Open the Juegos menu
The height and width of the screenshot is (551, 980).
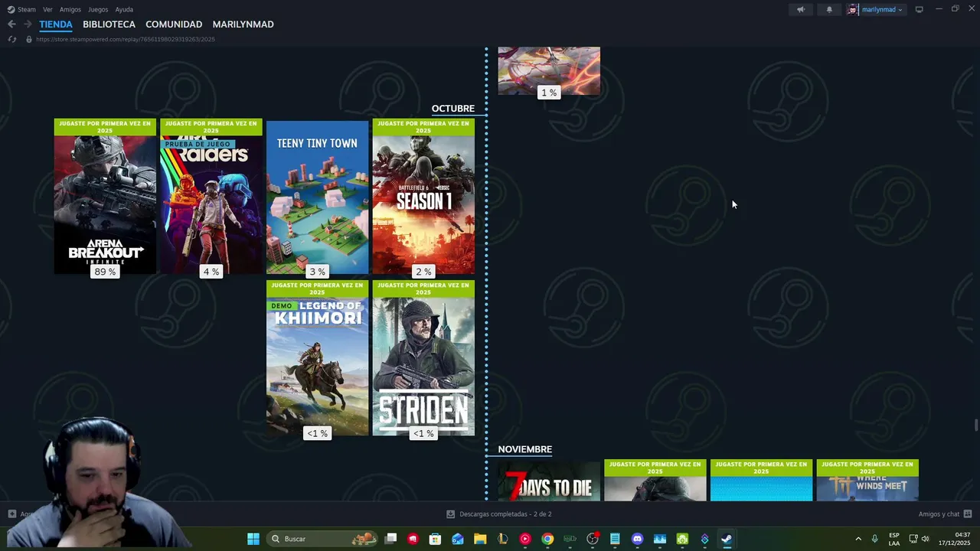(x=98, y=9)
